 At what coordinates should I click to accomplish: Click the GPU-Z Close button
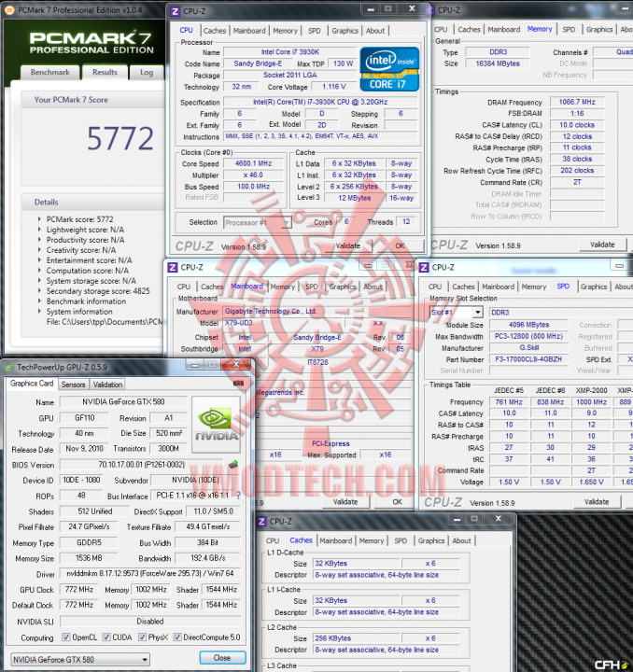coord(222,658)
